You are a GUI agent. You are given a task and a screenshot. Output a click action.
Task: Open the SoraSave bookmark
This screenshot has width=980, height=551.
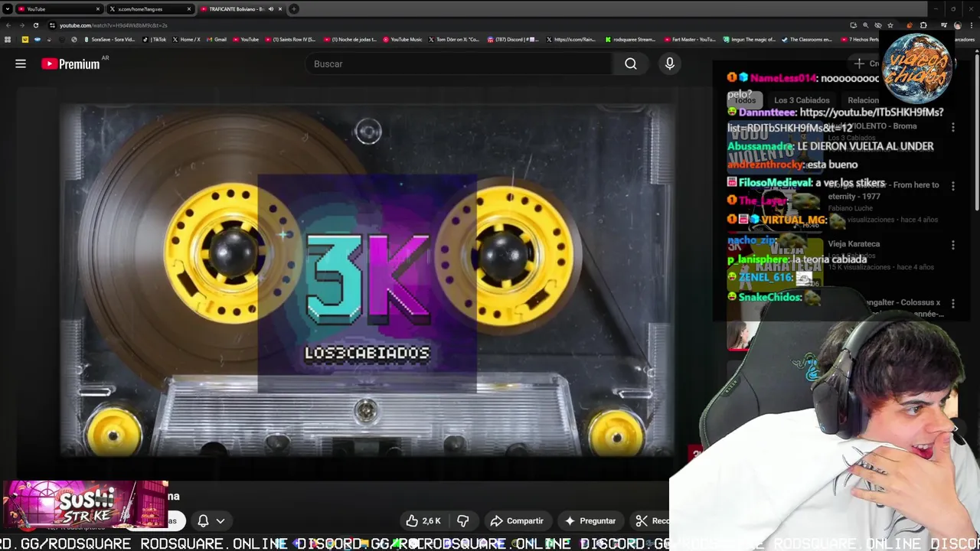[109, 39]
